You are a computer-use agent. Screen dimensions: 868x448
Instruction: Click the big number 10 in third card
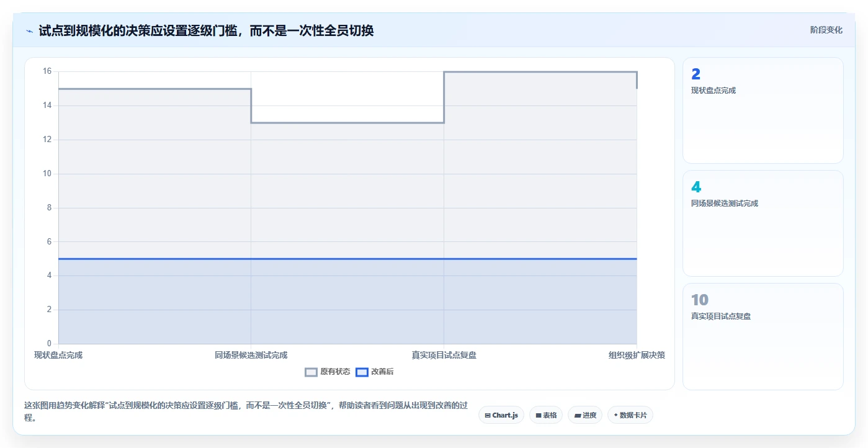[700, 300]
